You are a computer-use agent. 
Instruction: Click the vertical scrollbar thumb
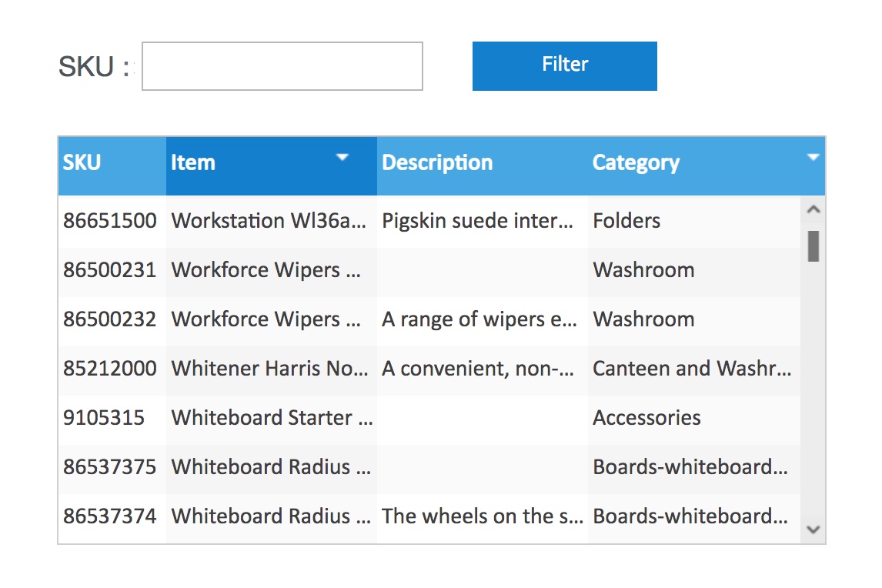pos(814,246)
